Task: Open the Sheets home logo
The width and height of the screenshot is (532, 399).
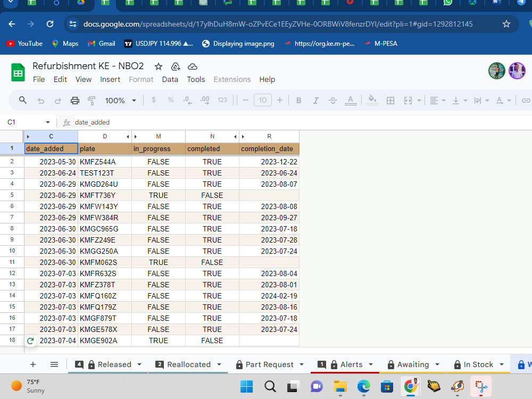Action: pos(18,72)
